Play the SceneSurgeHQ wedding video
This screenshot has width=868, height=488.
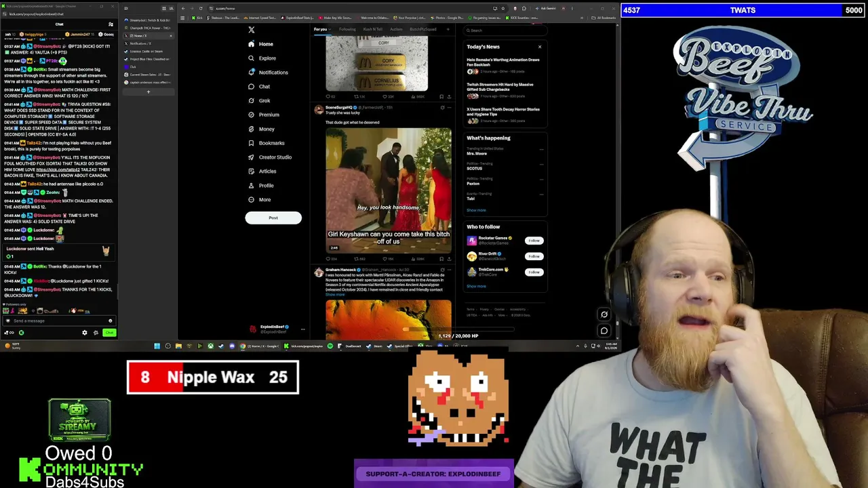tap(389, 190)
